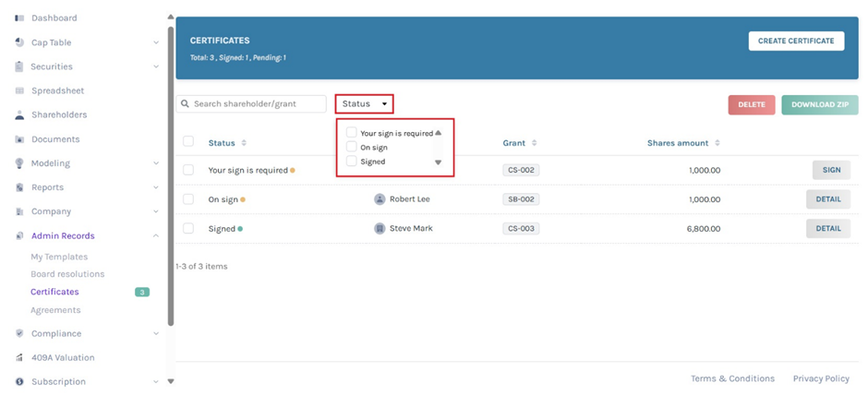Image resolution: width=868 pixels, height=396 pixels.
Task: Click the 409A Valuation icon
Action: (19, 358)
